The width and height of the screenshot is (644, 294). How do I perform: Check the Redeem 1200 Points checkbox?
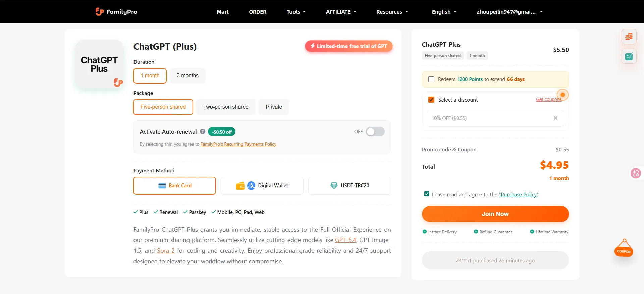point(431,79)
